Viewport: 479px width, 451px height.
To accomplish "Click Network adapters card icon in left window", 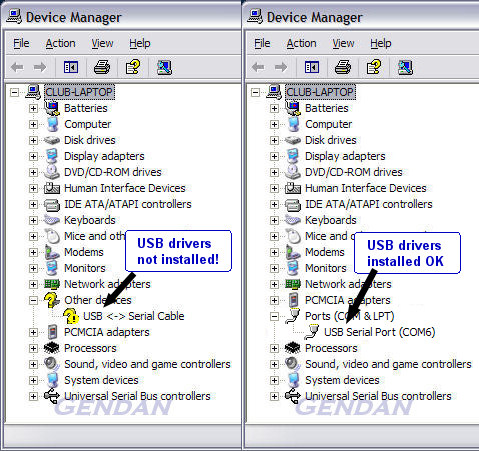I will tap(52, 284).
